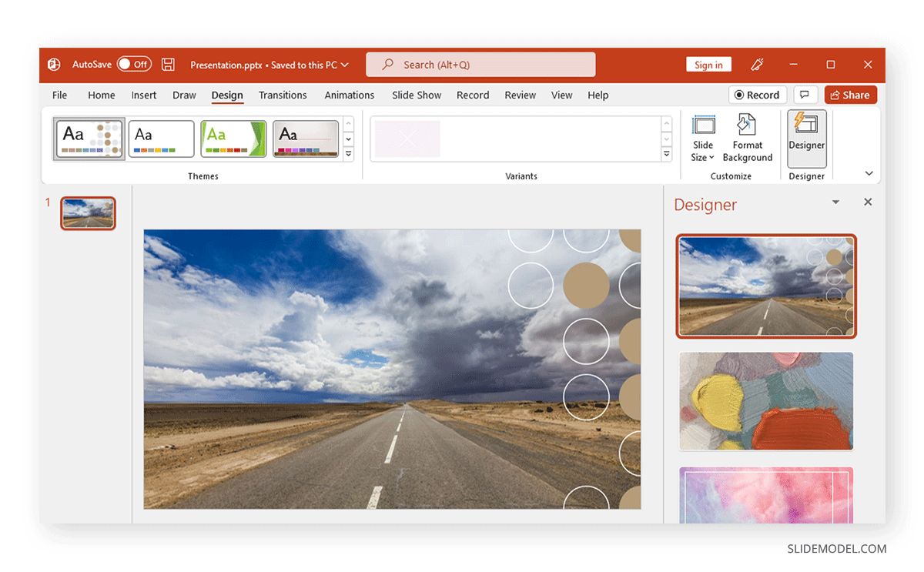This screenshot has width=924, height=572.
Task: Move down one row in the Variants gallery
Action: (667, 139)
